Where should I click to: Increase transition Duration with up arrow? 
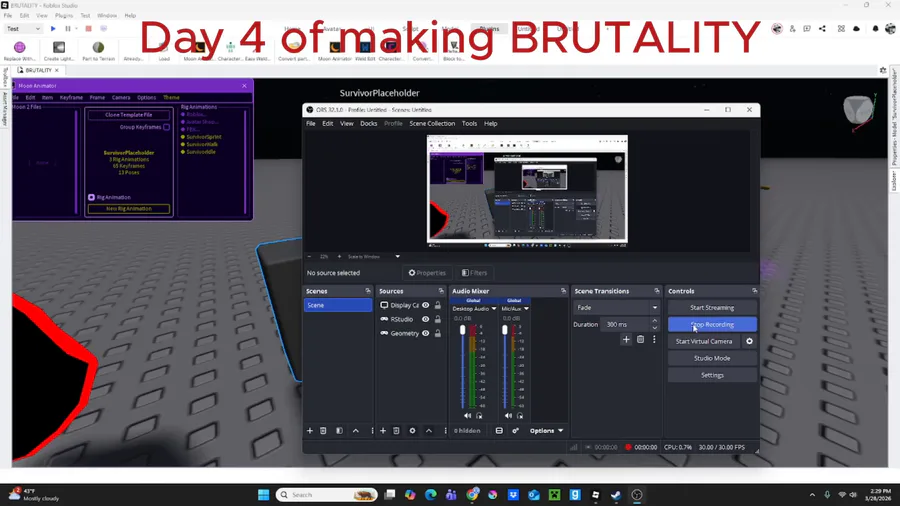click(x=655, y=321)
